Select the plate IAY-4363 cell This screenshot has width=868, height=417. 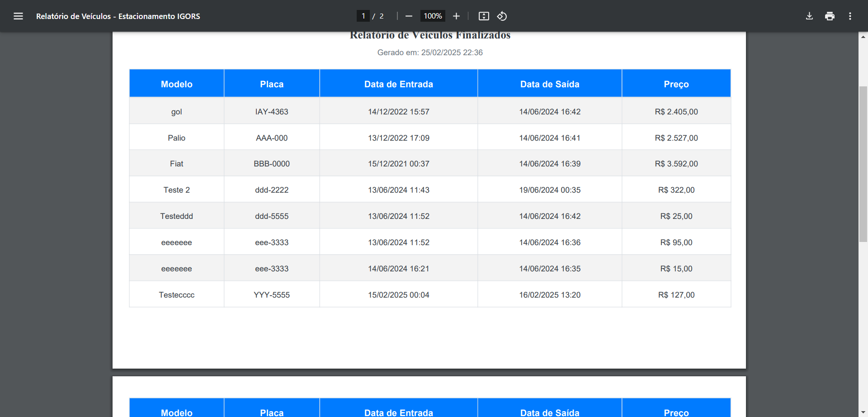pyautogui.click(x=271, y=112)
